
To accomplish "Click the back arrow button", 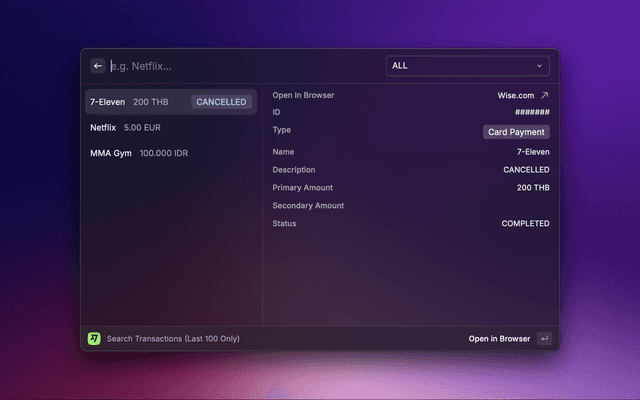I will (98, 66).
